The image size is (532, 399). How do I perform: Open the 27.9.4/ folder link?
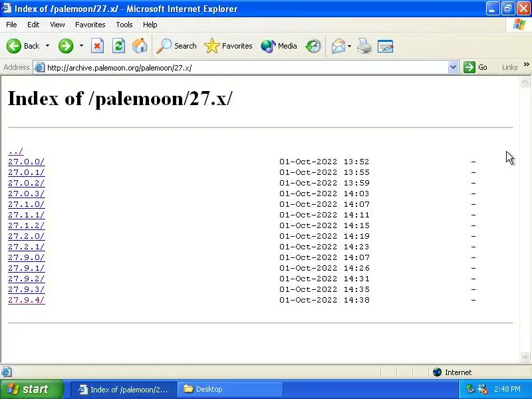[x=27, y=300]
